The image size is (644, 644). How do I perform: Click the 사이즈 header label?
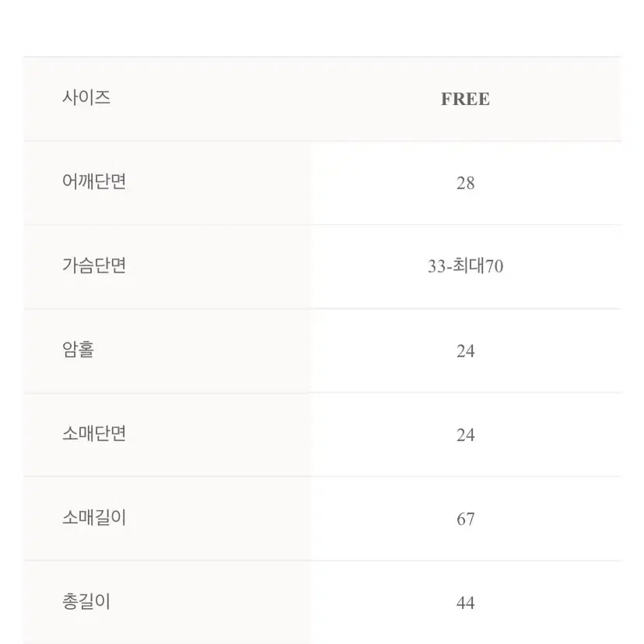coord(86,98)
